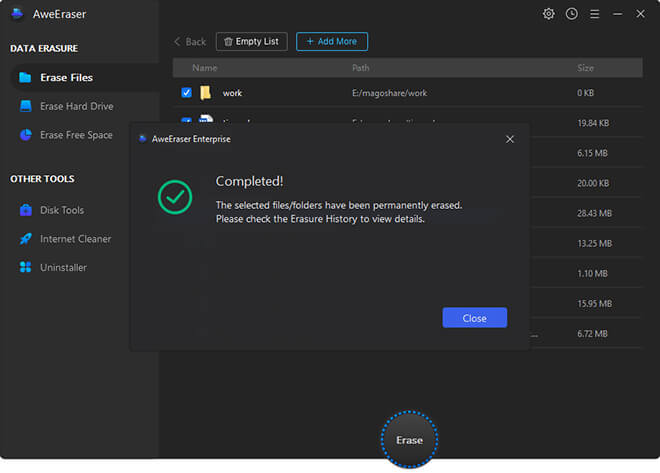This screenshot has height=473, width=660.
Task: Click the path E:/magoshare/work
Action: coord(389,93)
